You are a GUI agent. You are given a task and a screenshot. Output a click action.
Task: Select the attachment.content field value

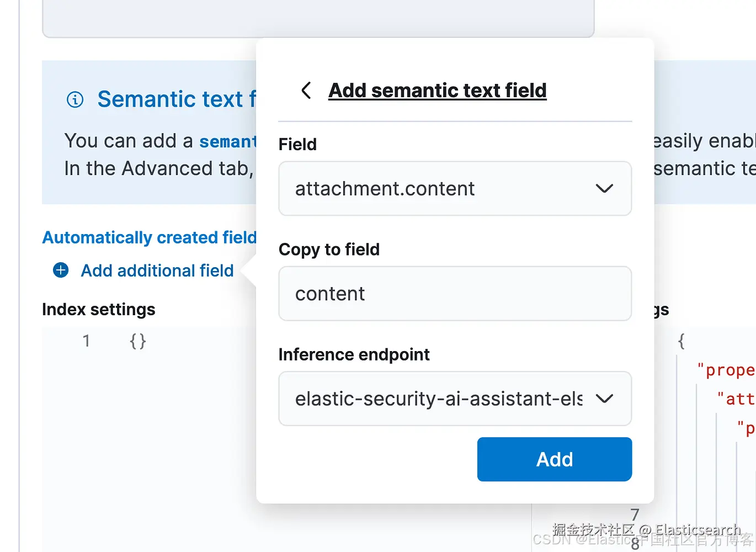tap(385, 189)
